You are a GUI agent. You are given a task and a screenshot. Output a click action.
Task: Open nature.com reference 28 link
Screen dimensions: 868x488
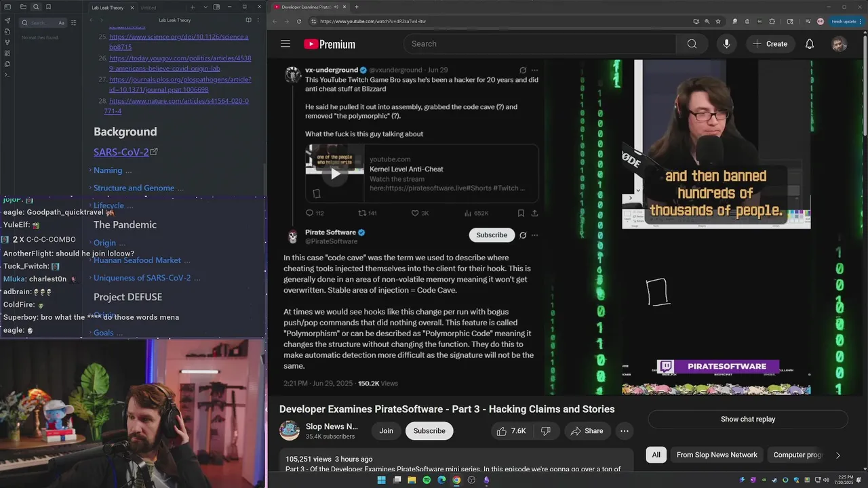tap(177, 106)
